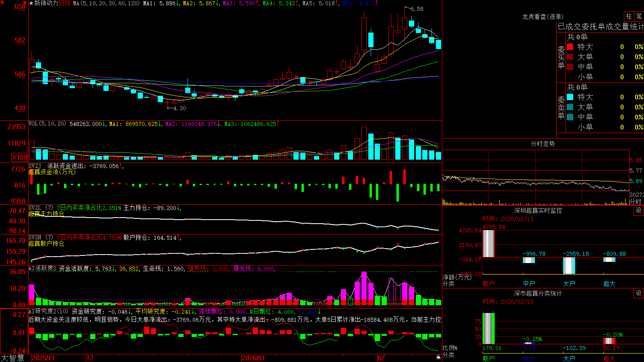Image resolution: width=644 pixels, height=362 pixels.
Task: Click the 2025/11 date marker on time axis
Action: (x=43, y=358)
